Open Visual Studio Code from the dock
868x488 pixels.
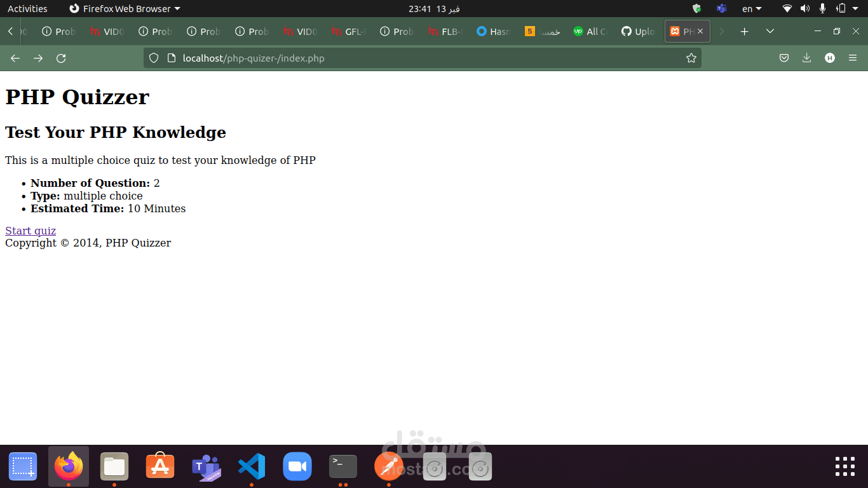[252, 466]
